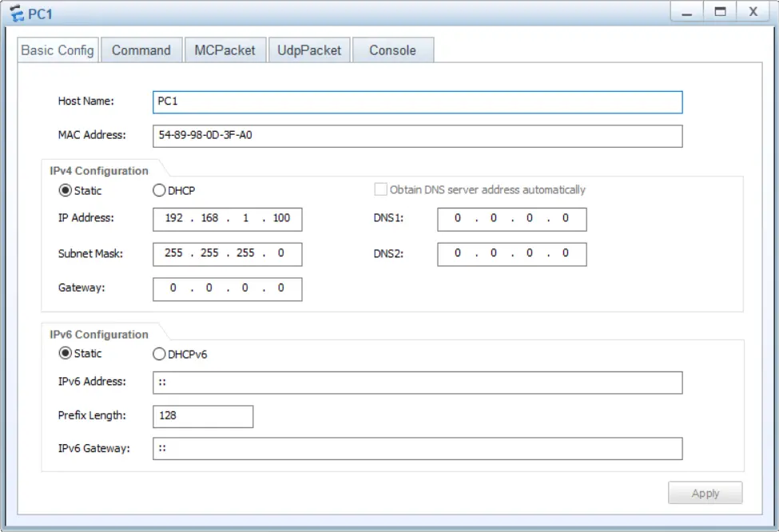Click the IPv6 Configuration group label
The width and height of the screenshot is (779, 532).
coord(99,335)
